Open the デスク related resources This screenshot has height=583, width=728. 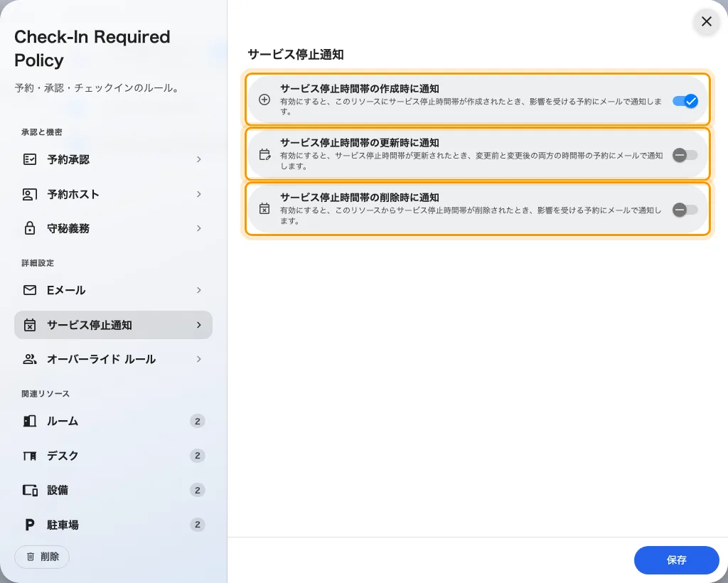point(113,456)
